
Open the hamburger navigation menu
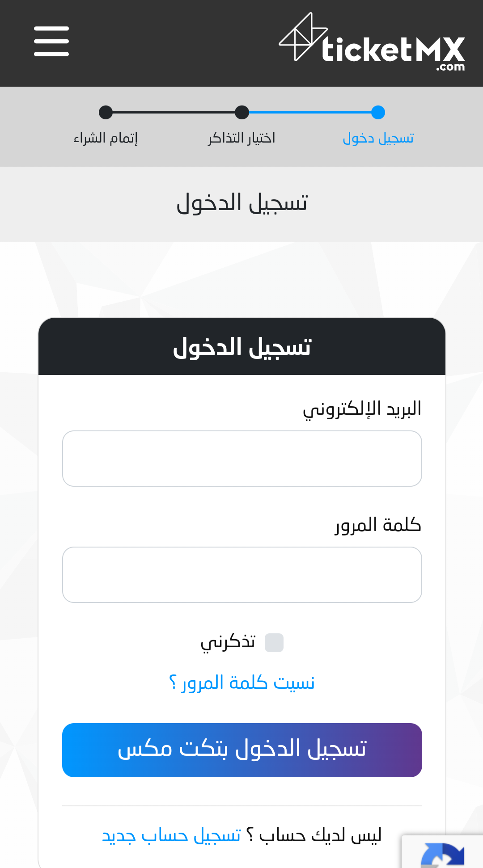[x=51, y=41]
